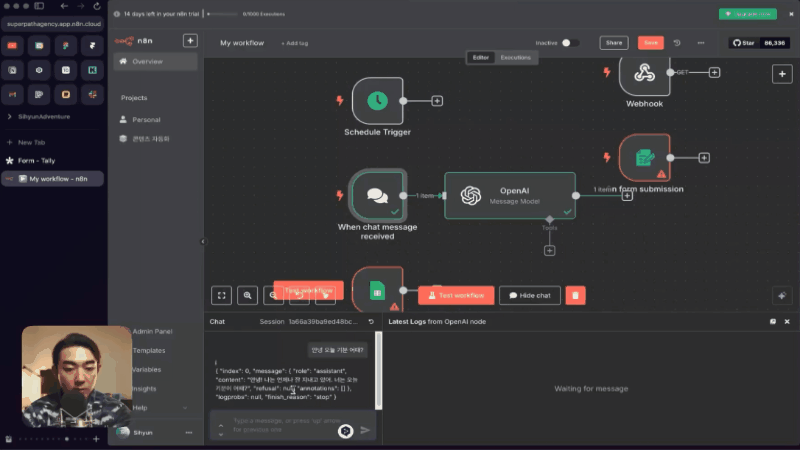Open the Schedule Trigger node
The width and height of the screenshot is (800, 450).
click(378, 101)
